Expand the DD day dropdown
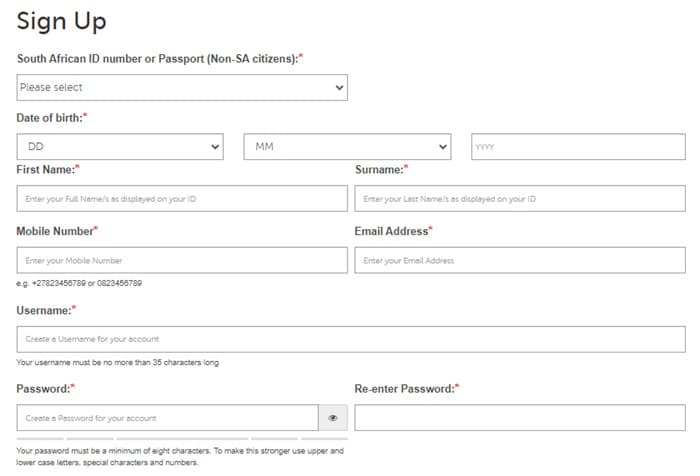The height and width of the screenshot is (476, 700). point(120,146)
